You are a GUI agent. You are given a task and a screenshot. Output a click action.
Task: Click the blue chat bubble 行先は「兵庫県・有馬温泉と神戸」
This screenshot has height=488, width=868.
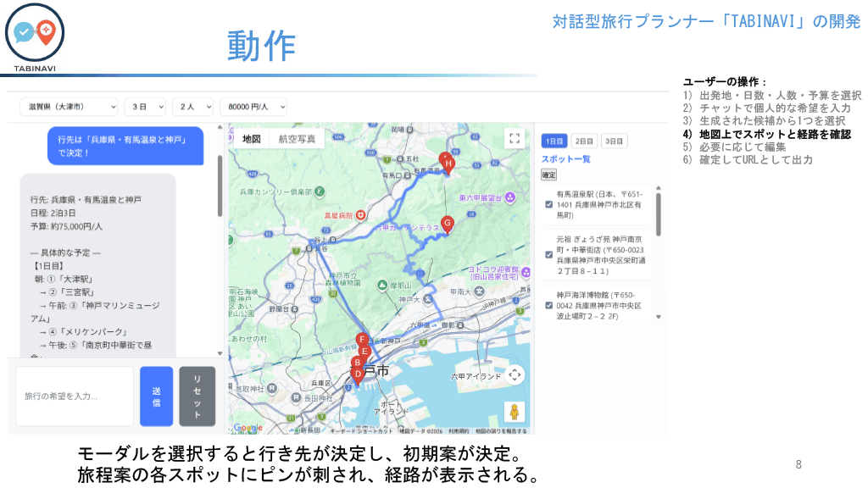tap(125, 146)
